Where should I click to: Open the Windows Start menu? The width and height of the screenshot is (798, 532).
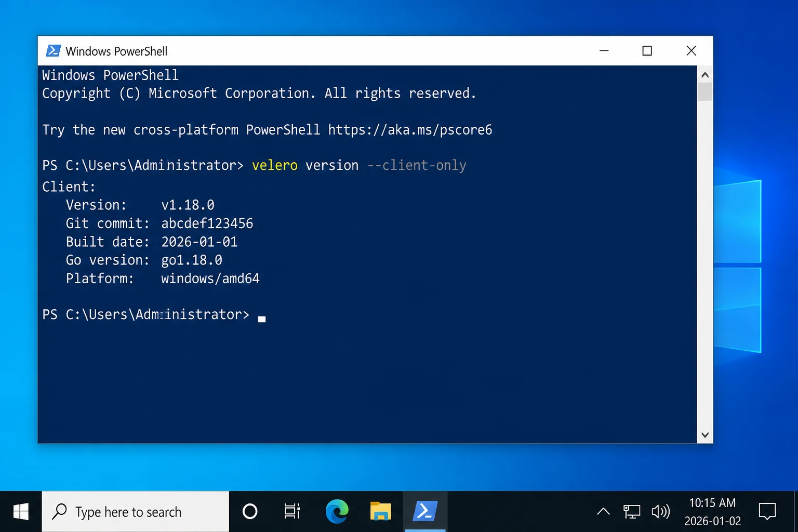[21, 512]
